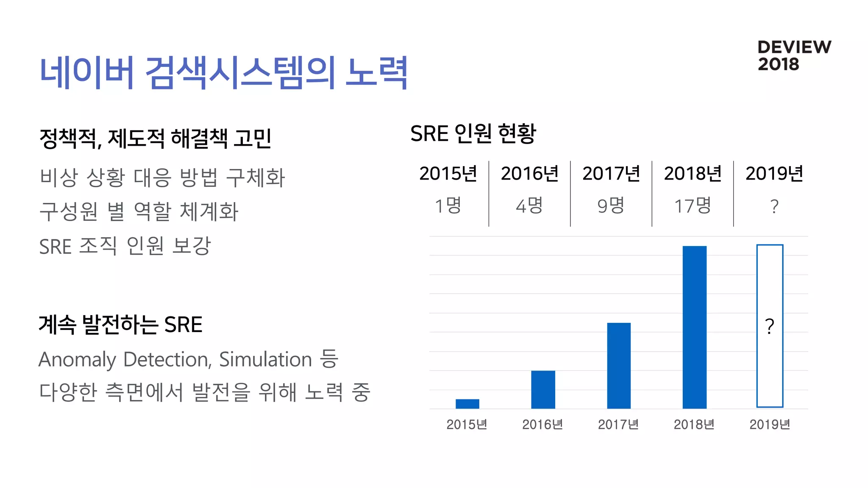Image resolution: width=868 pixels, height=488 pixels.
Task: Select the 17명 value cell
Action: click(x=693, y=206)
